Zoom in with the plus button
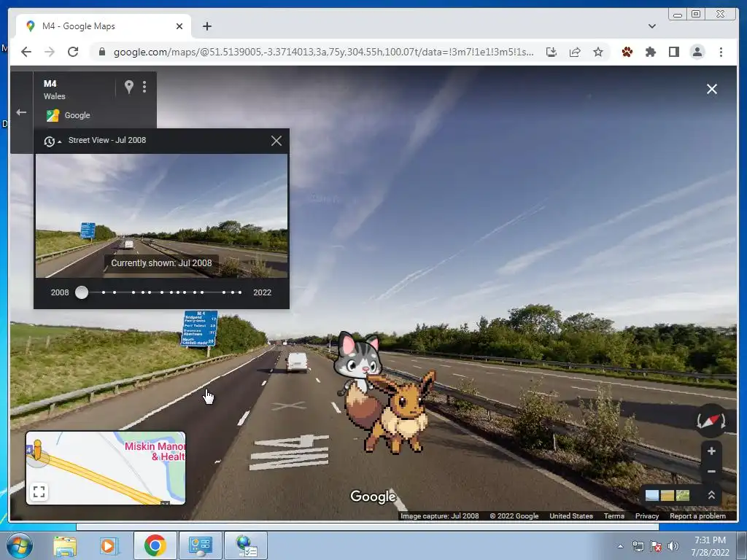Screen dimensions: 747x560 [x=711, y=451]
